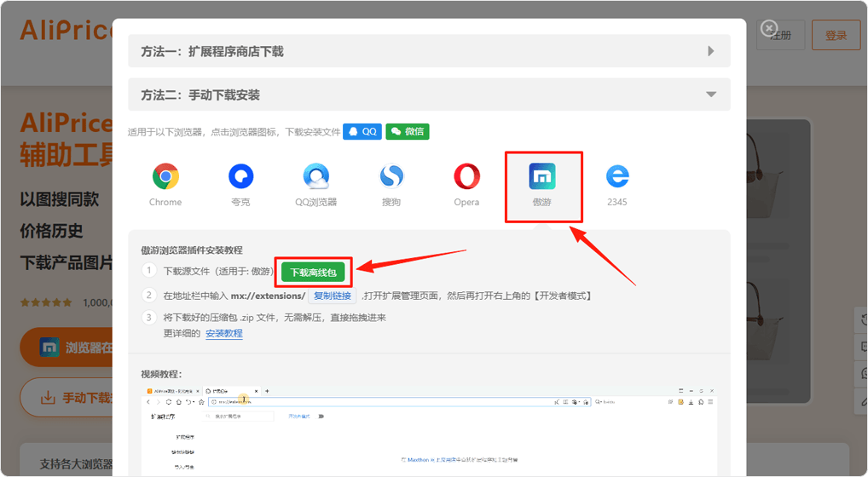The image size is (868, 477).
Task: Pick the Opera browser icon
Action: [466, 177]
